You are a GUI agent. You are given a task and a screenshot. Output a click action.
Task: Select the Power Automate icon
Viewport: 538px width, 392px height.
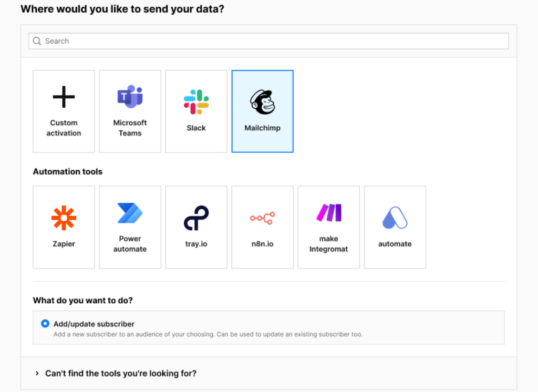pyautogui.click(x=130, y=212)
